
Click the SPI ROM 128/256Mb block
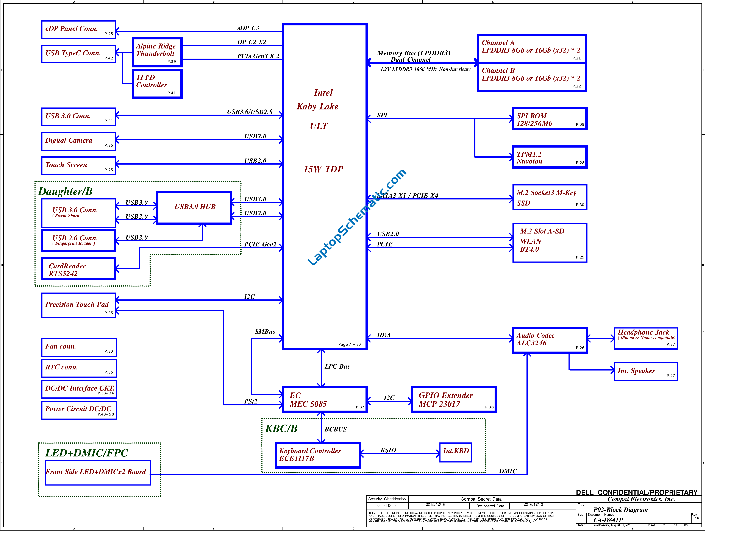click(x=550, y=119)
